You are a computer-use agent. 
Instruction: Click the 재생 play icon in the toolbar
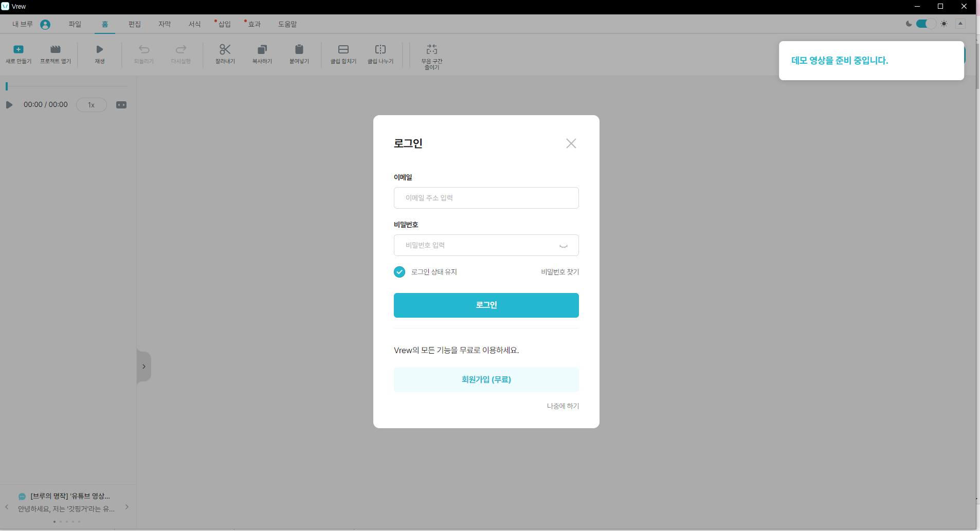click(100, 49)
